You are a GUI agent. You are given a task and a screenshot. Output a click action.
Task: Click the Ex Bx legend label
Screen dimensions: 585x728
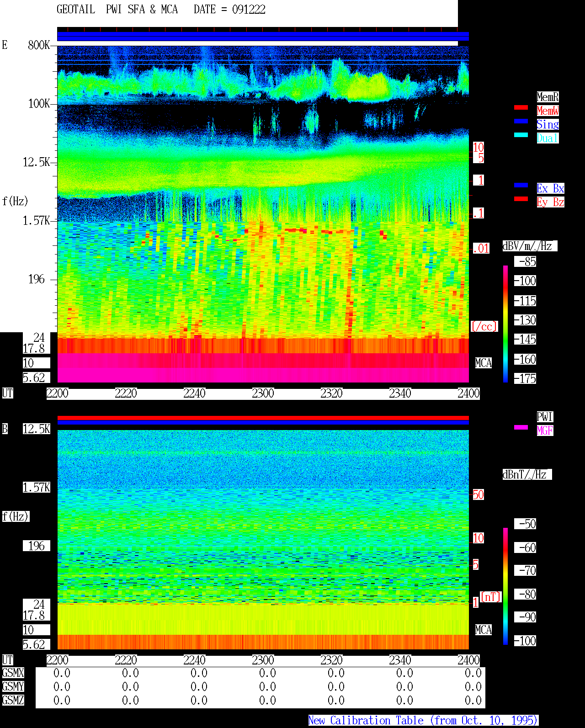(550, 188)
